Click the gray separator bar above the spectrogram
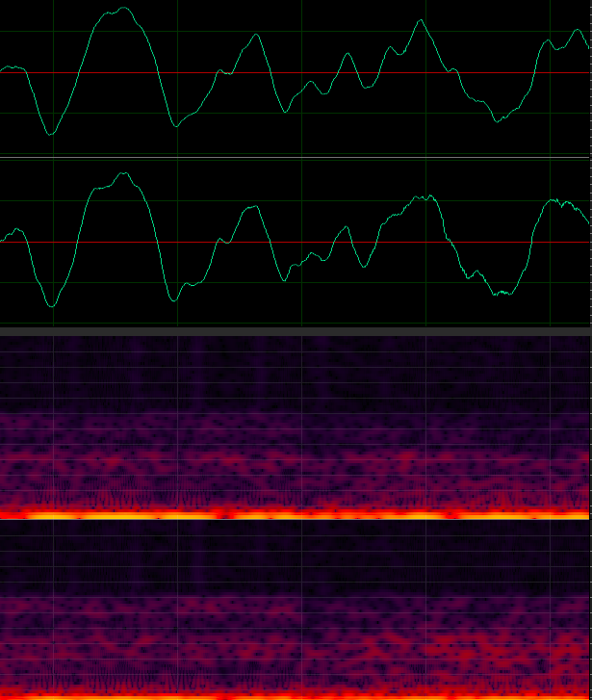The height and width of the screenshot is (700, 592). tap(296, 330)
